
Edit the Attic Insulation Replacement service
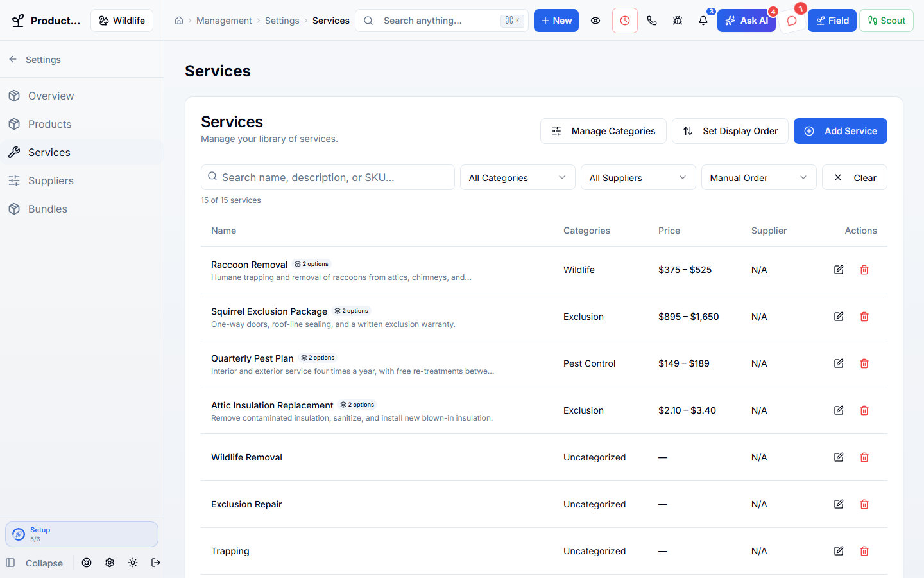pos(839,410)
